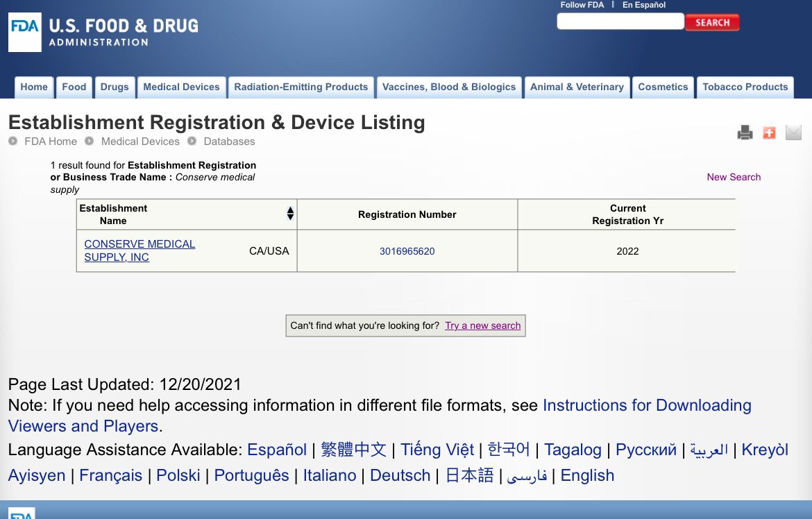Open the Tobacco Products tab
Viewport: 812px width, 519px height.
(745, 87)
